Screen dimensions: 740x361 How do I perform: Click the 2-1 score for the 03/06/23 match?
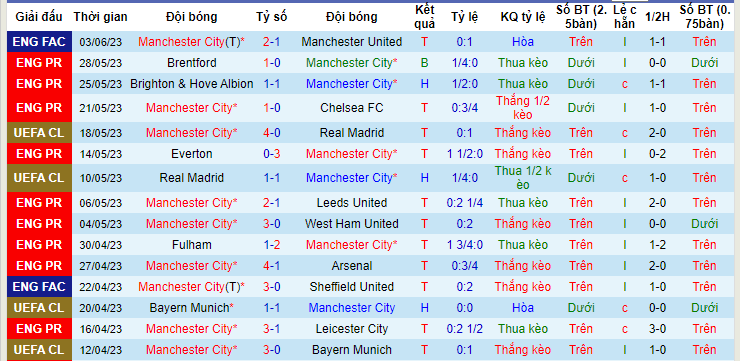[272, 42]
